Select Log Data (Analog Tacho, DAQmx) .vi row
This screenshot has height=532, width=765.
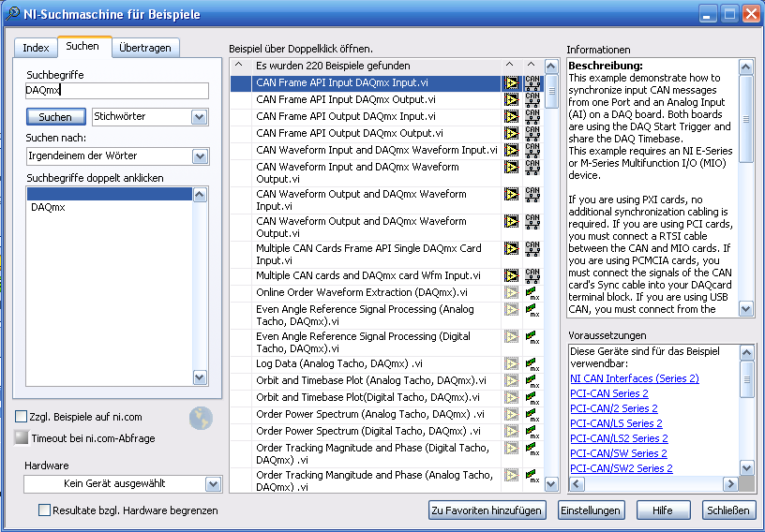coord(376,363)
